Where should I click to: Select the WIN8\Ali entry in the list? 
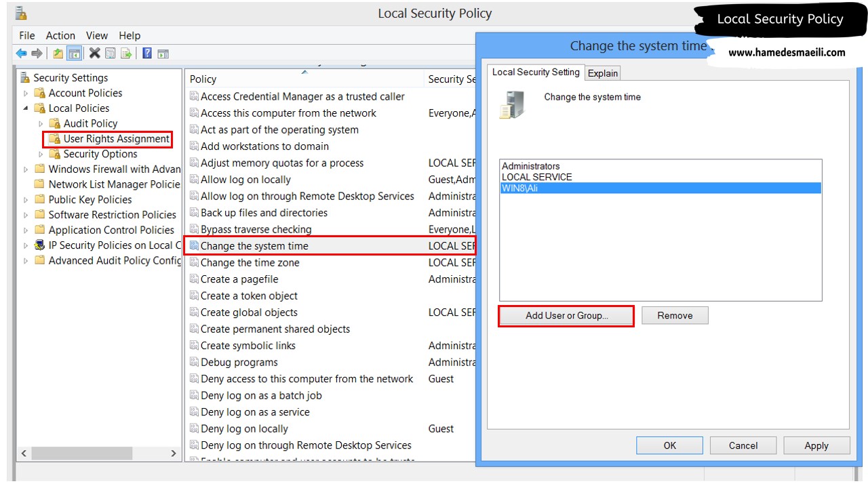coord(660,188)
